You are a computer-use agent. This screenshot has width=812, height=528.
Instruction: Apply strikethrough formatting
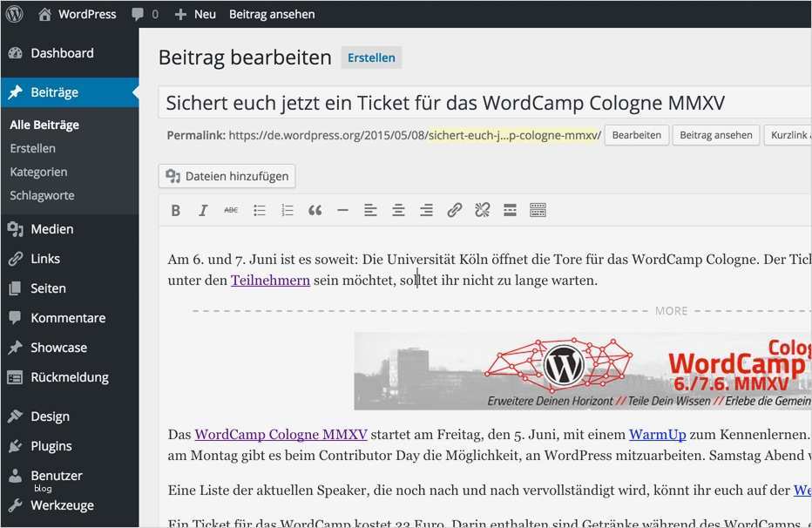(x=231, y=211)
